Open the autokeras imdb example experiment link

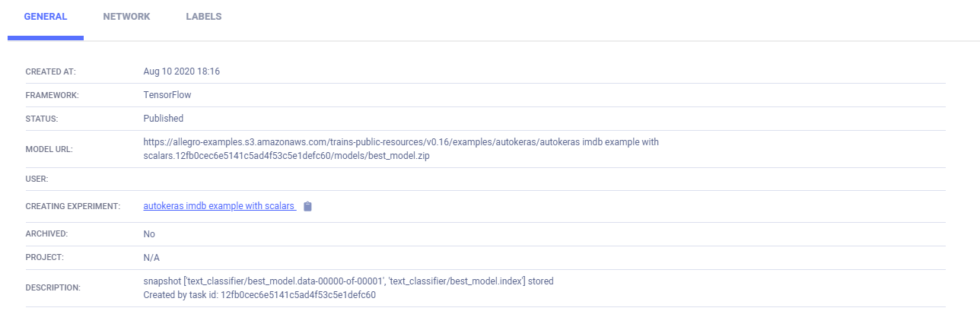point(219,207)
